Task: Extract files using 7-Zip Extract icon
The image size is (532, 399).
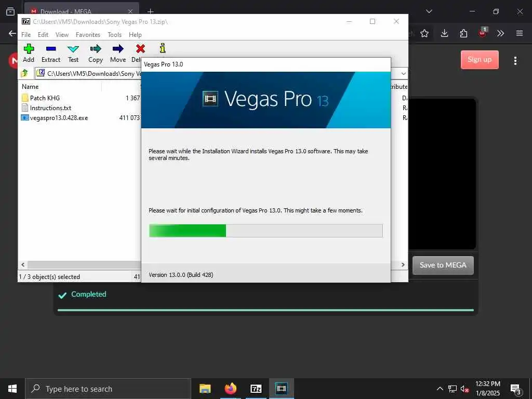Action: click(51, 54)
